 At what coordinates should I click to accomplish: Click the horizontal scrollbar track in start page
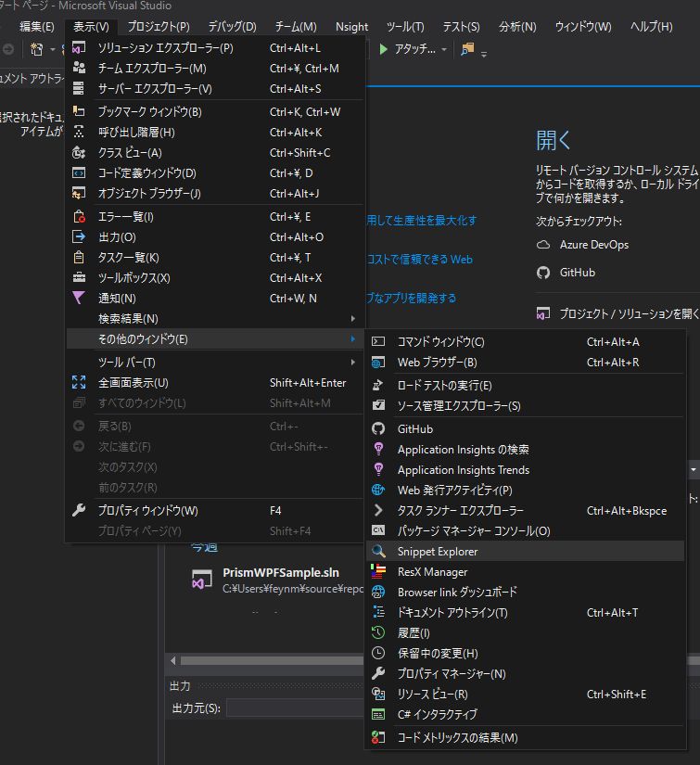[x=272, y=660]
